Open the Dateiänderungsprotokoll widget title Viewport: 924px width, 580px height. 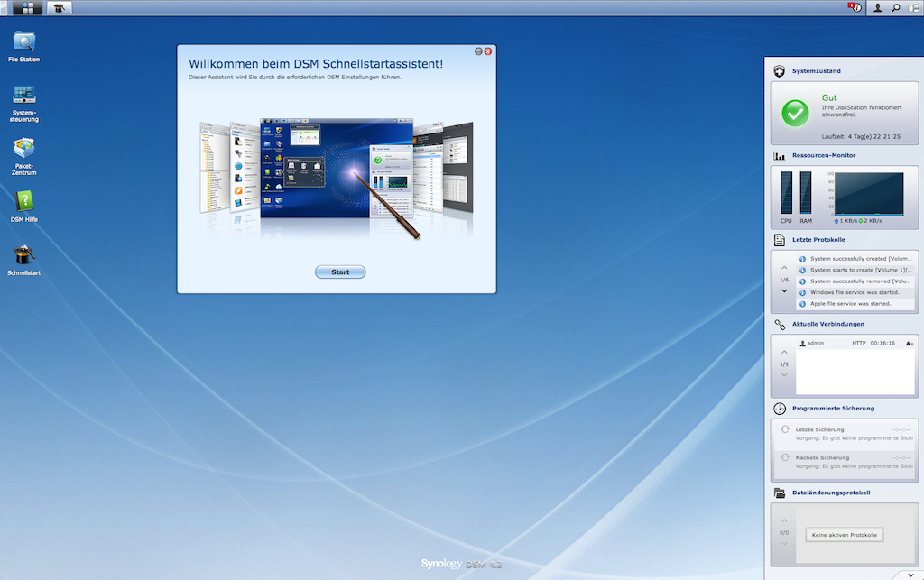click(x=831, y=493)
